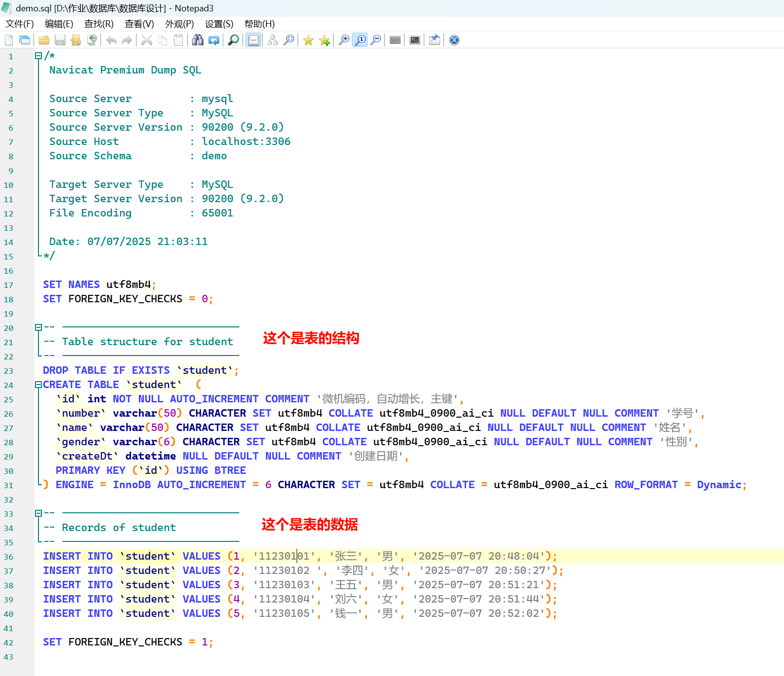Click the Zoom Out magnifier icon
The width and height of the screenshot is (784, 676).
(376, 40)
